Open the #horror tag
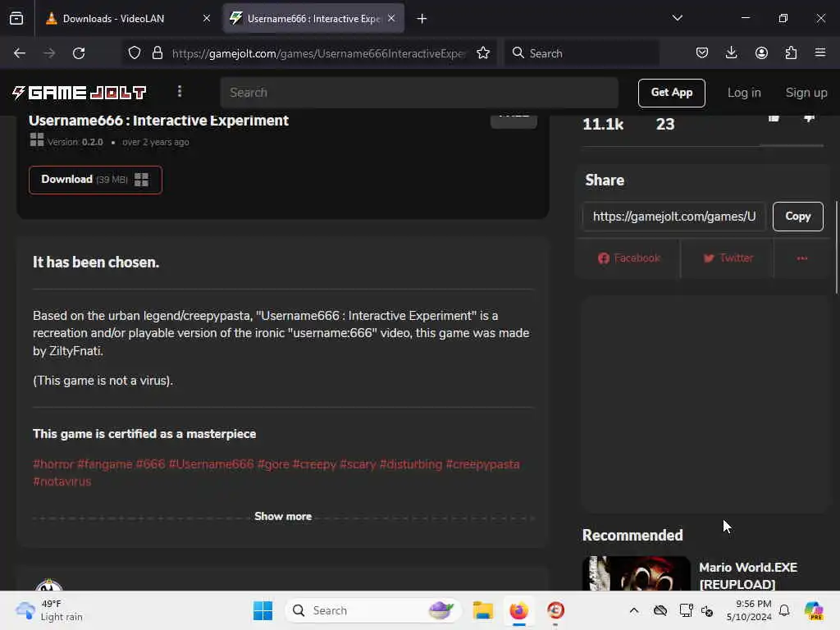The image size is (840, 630). pyautogui.click(x=53, y=464)
